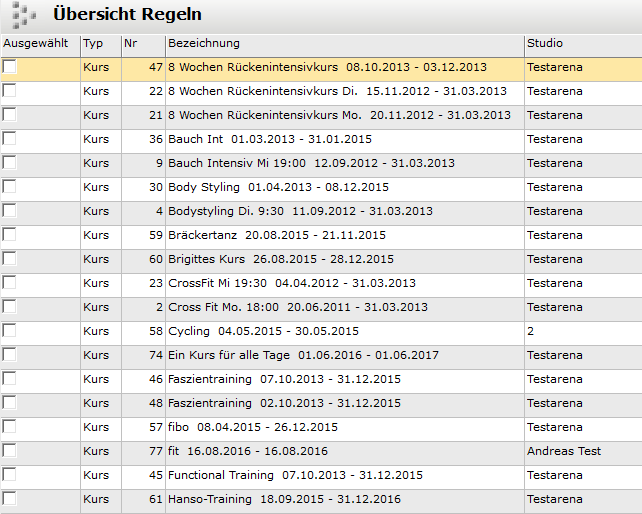This screenshot has height=514, width=642.
Task: Select the Functional Training row
Action: click(x=321, y=475)
